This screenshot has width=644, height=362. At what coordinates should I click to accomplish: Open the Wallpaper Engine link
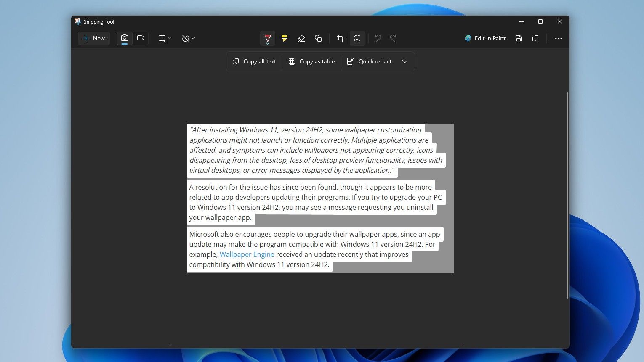[247, 254]
